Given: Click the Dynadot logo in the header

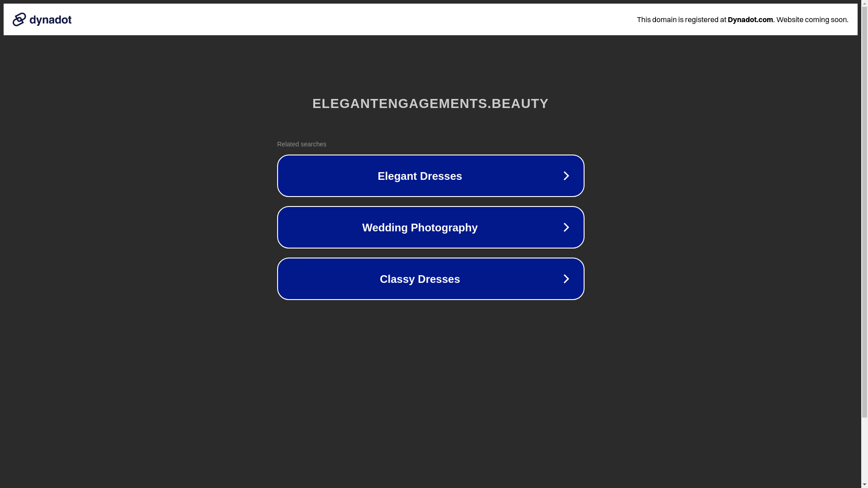Looking at the screenshot, I should coord(42,19).
